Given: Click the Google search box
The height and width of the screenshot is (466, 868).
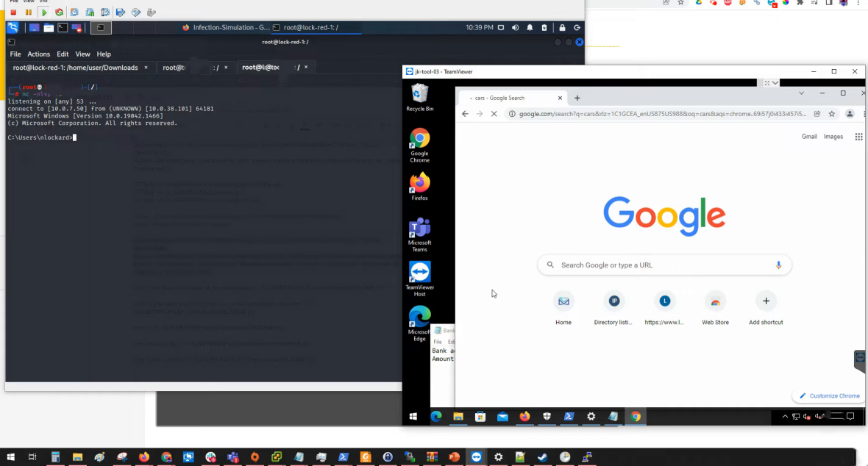Looking at the screenshot, I should coord(664,265).
